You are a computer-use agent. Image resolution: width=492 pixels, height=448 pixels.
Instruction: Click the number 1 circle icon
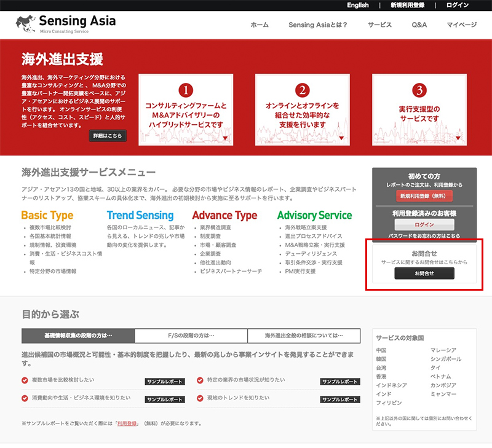[186, 90]
